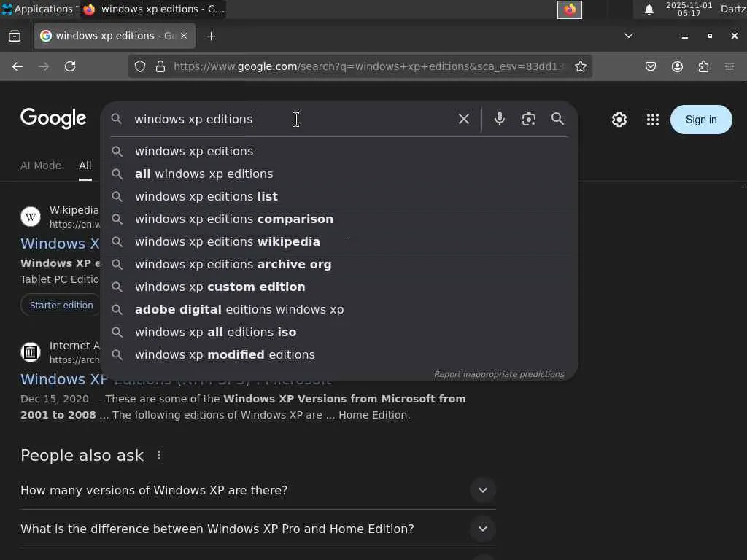The height and width of the screenshot is (560, 747).
Task: Click the date and time clock
Action: point(689,9)
